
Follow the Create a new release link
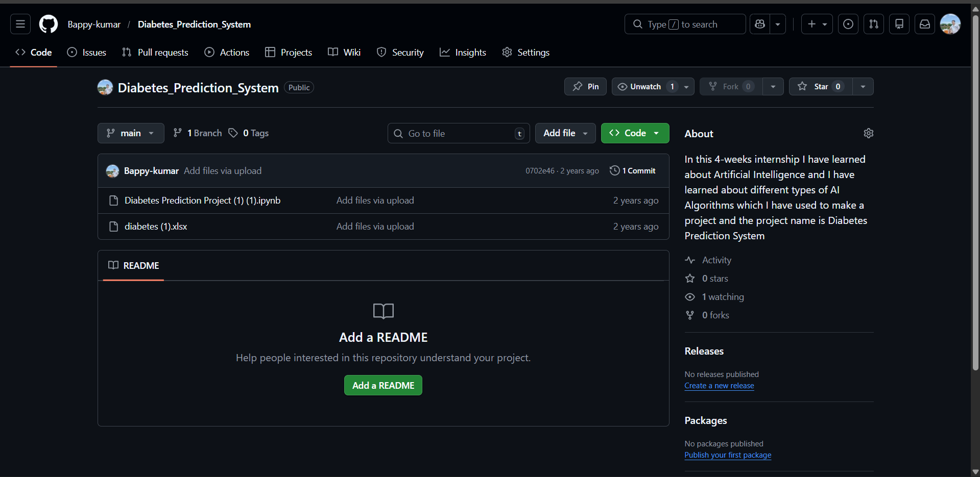click(719, 386)
